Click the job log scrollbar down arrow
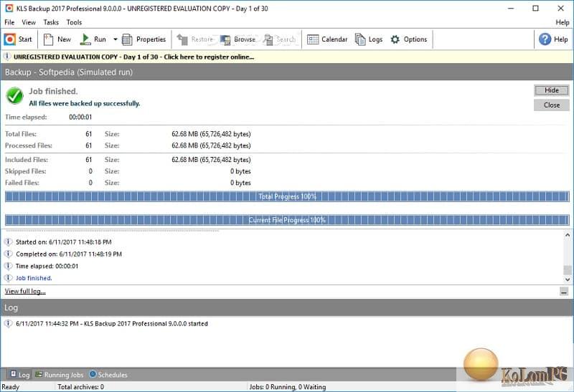This screenshot has width=574, height=392. (x=568, y=279)
